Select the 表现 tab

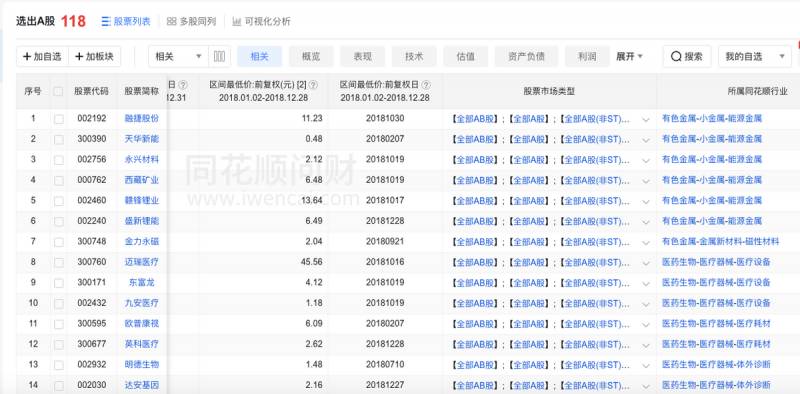(362, 57)
